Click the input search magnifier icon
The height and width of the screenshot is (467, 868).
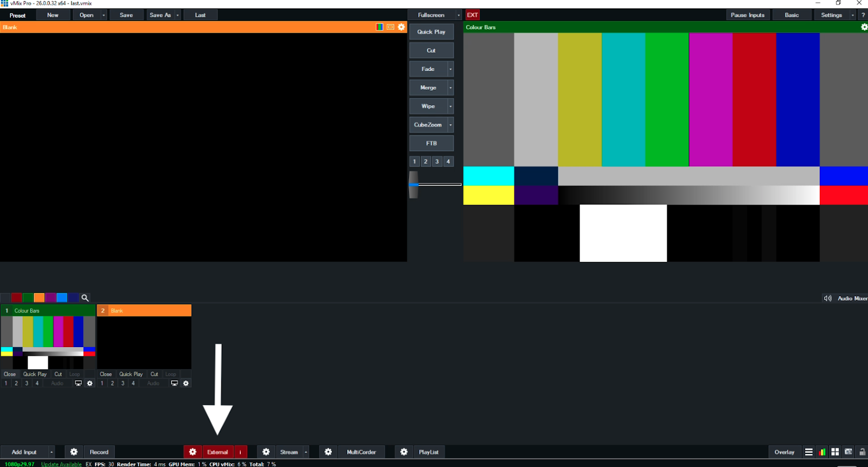pos(85,298)
